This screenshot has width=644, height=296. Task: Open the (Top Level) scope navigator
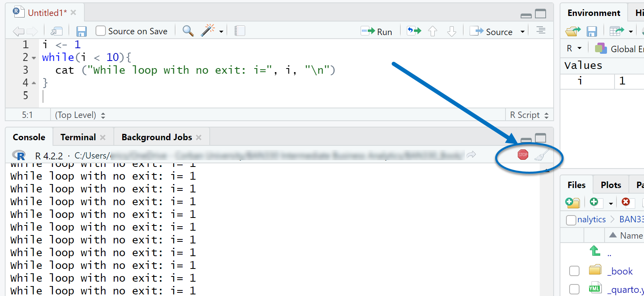[x=80, y=115]
